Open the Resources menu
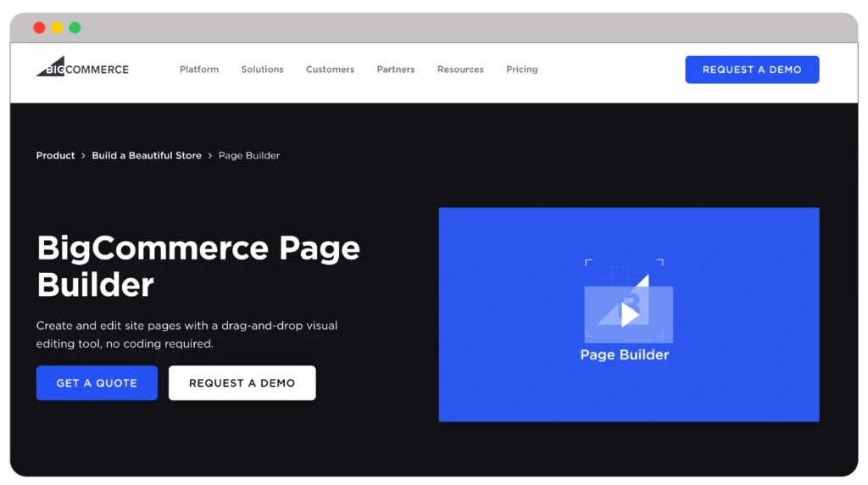868x485 pixels. coord(460,70)
